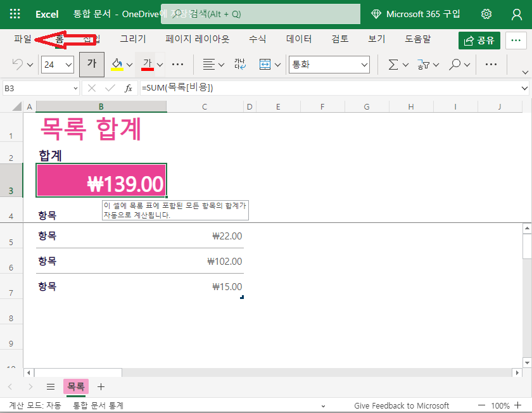Screen dimensions: 532x413
Task: Select the Fill Color bucket tool
Action: (117, 65)
